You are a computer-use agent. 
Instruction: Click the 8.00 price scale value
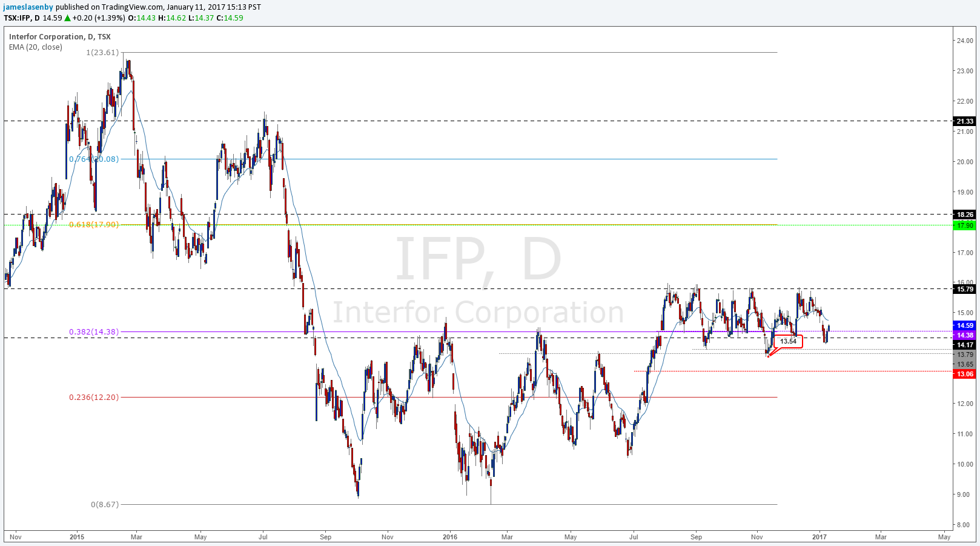point(965,525)
